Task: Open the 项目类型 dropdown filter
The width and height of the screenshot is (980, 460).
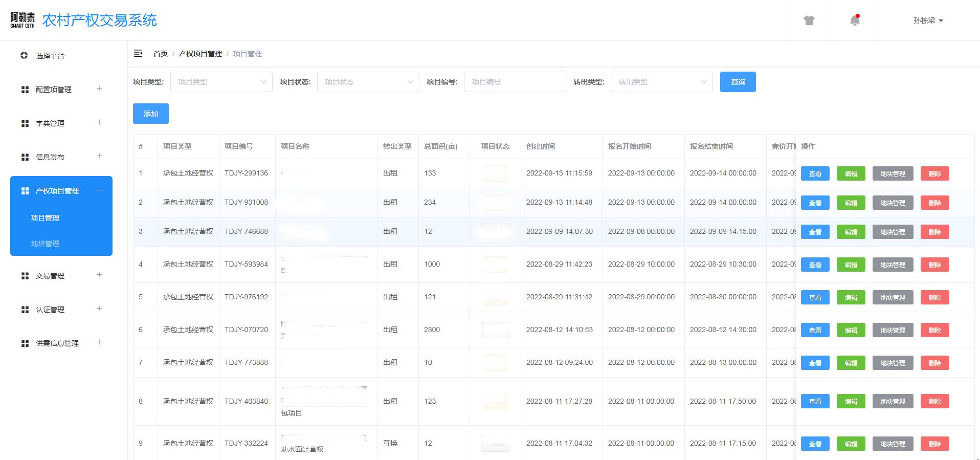Action: [221, 82]
